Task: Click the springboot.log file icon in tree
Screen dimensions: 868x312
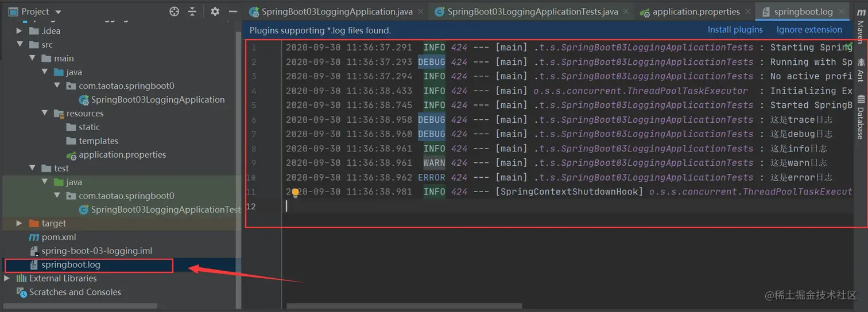Action: [x=34, y=264]
